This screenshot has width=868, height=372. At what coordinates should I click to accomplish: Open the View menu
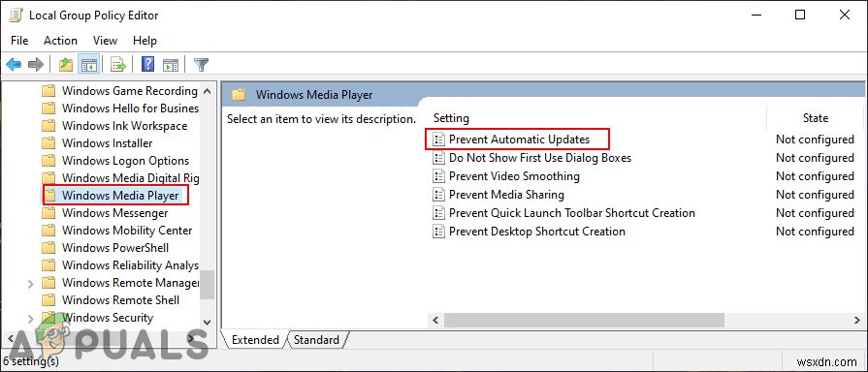point(105,41)
